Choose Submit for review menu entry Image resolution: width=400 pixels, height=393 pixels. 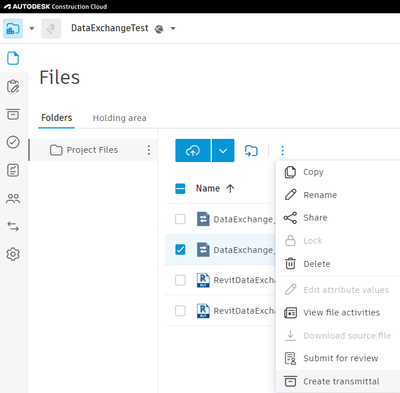click(x=338, y=358)
